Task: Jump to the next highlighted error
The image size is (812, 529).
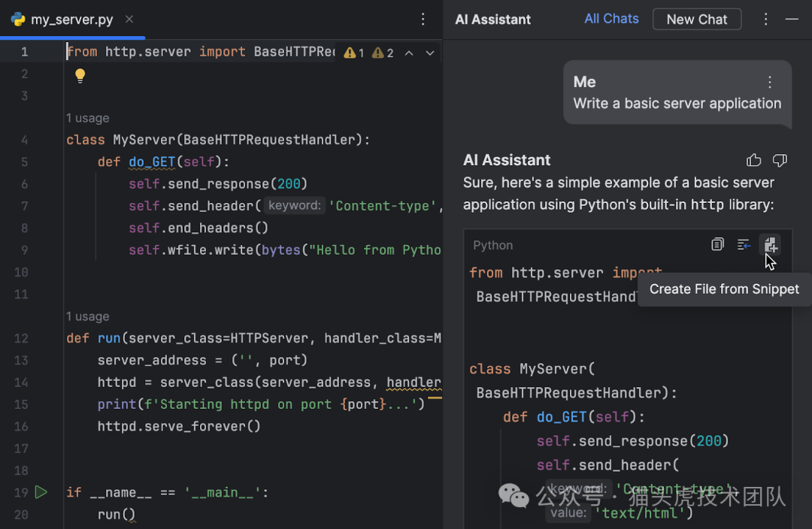Action: tap(430, 53)
